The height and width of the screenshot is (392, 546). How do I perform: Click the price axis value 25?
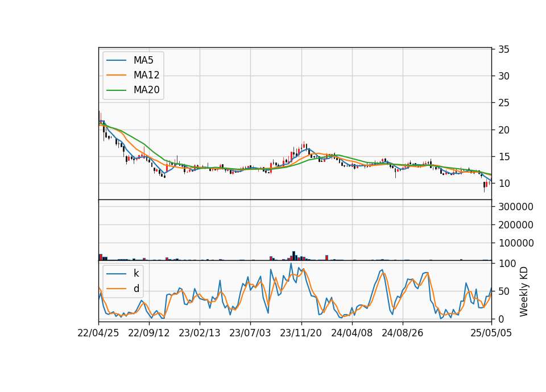504,103
